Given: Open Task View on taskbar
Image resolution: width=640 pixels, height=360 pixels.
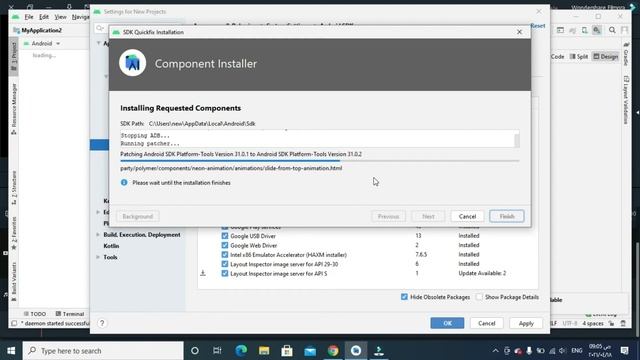Looking at the screenshot, I should (x=217, y=351).
